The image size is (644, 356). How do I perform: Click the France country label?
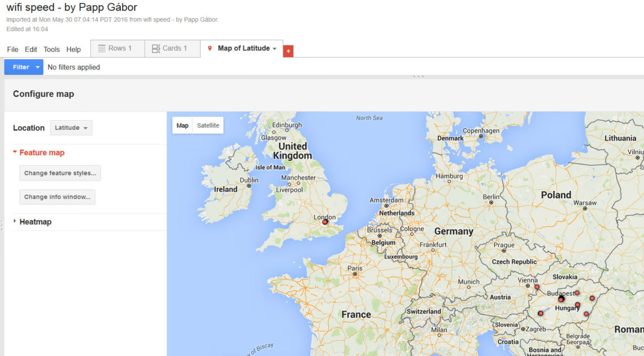(356, 315)
